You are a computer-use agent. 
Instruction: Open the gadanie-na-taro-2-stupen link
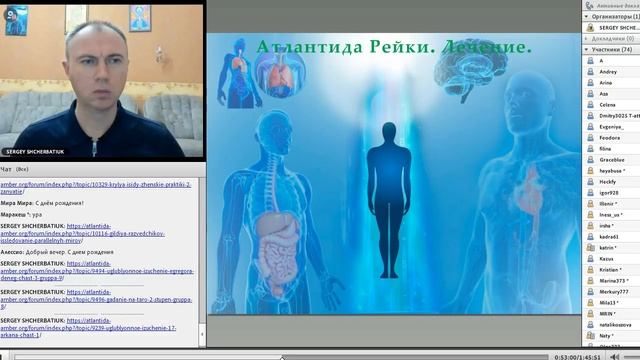[96, 300]
